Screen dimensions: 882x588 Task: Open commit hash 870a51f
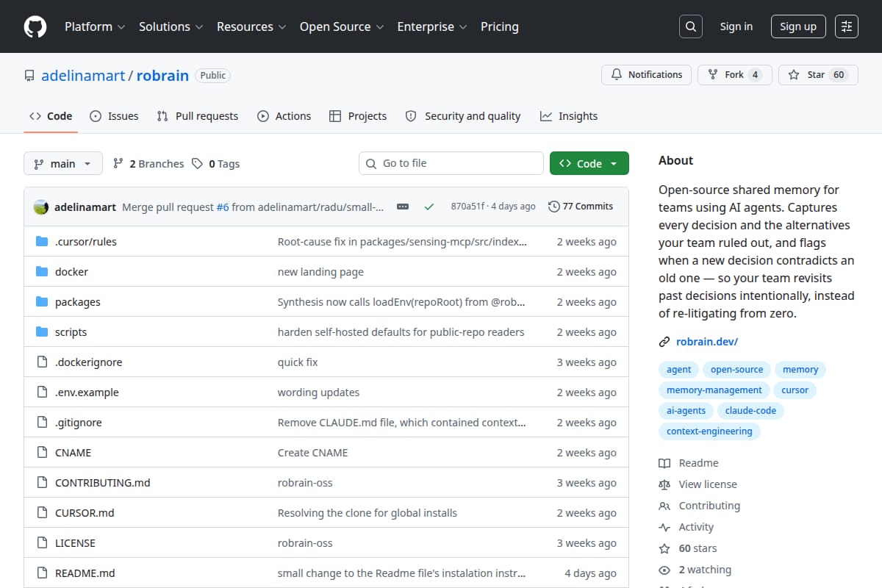click(467, 207)
